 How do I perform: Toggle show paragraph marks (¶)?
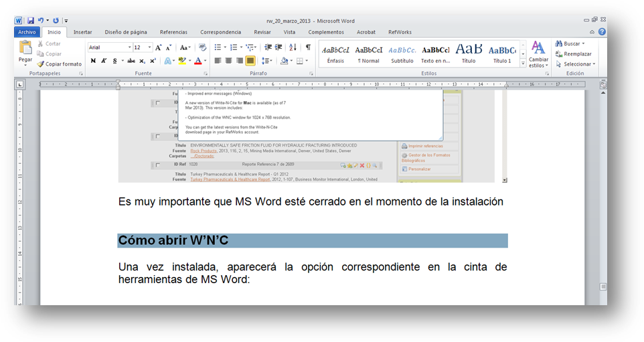click(308, 48)
